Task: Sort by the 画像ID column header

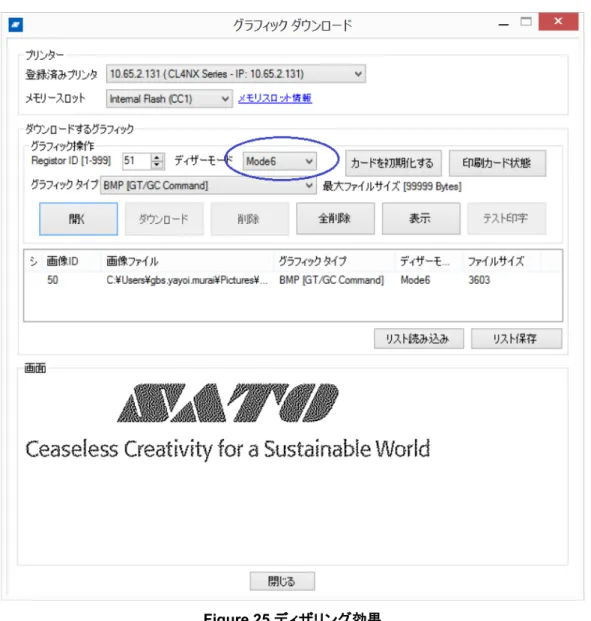Action: 72,261
